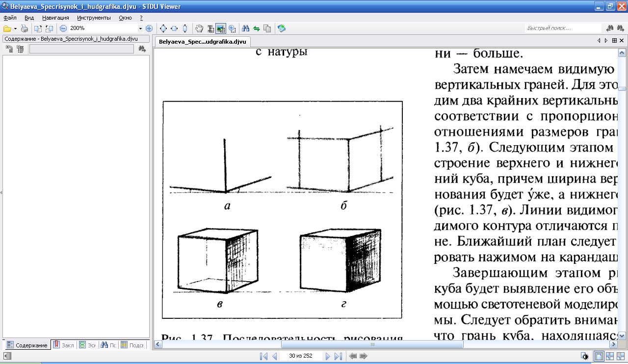Screen dimensions: 628x364
Task: Toggle single page layout mode
Action: (x=599, y=356)
